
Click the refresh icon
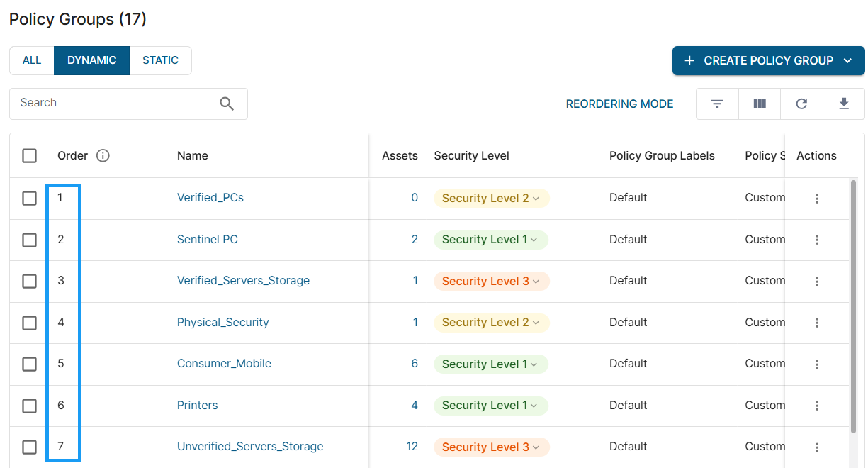(x=801, y=104)
